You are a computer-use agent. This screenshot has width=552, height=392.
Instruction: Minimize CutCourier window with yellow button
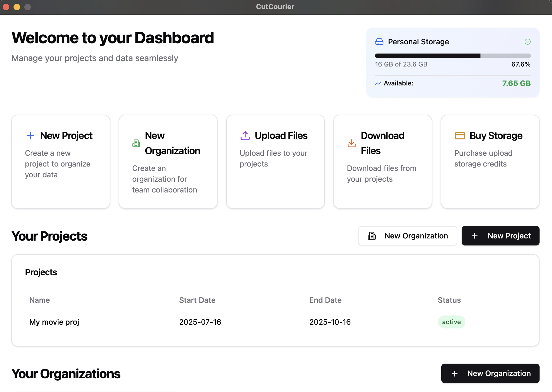coord(17,7)
